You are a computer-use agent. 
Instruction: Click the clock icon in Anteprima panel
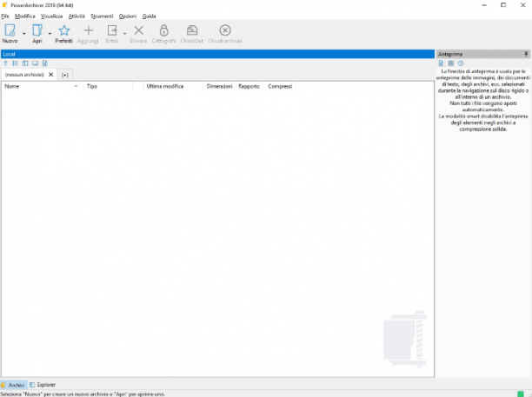[461, 63]
